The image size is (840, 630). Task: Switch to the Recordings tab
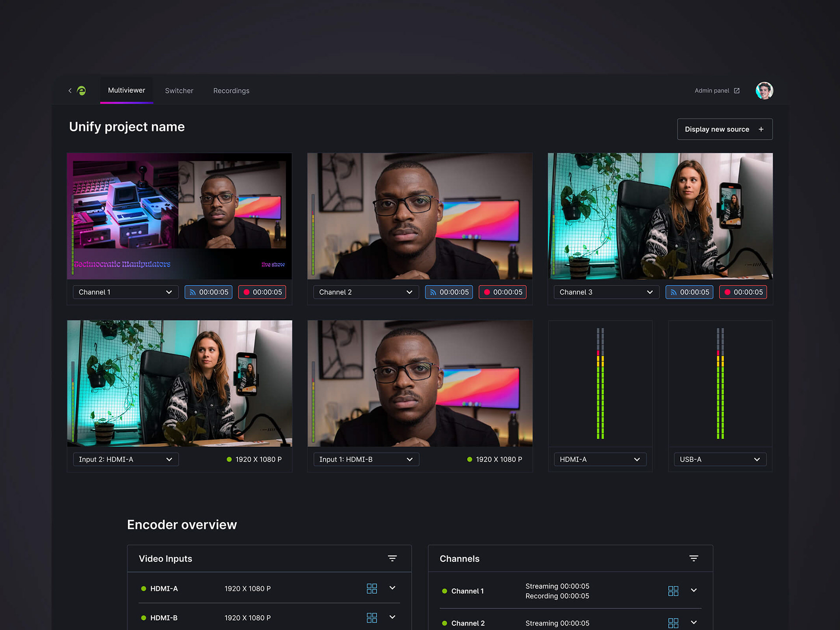(231, 91)
